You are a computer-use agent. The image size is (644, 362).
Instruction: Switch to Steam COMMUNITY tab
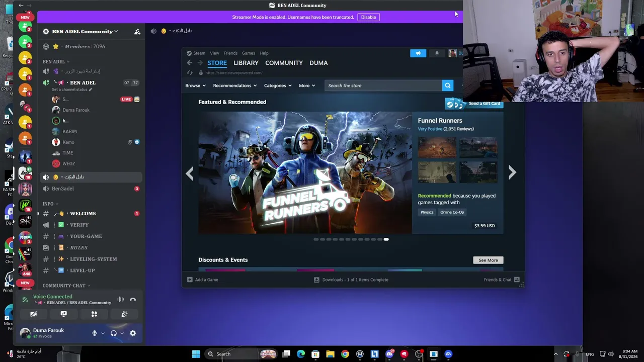click(284, 63)
